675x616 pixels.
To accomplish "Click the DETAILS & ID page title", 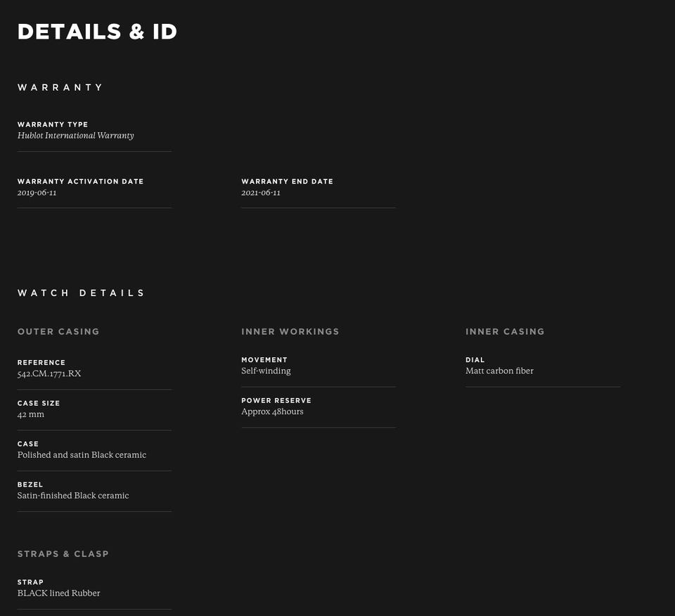I will point(96,32).
